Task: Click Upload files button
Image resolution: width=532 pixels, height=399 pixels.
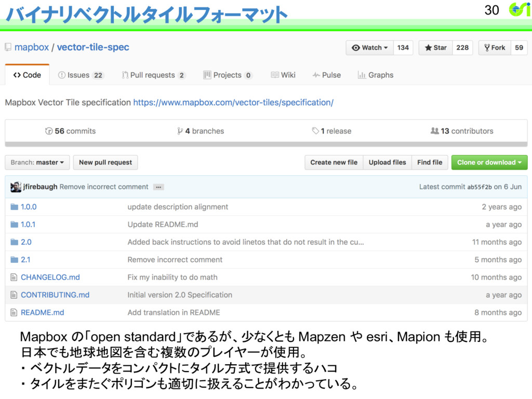Action: point(388,163)
